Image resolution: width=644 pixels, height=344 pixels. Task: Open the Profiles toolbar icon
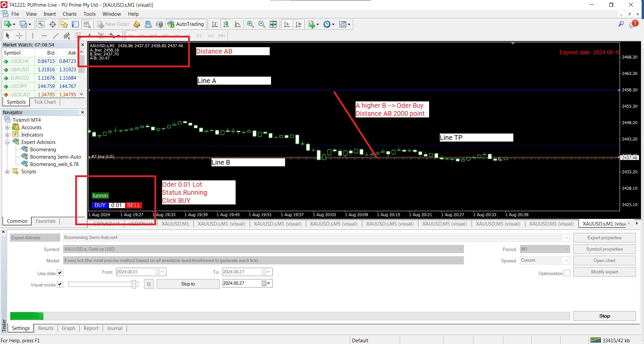point(23,24)
